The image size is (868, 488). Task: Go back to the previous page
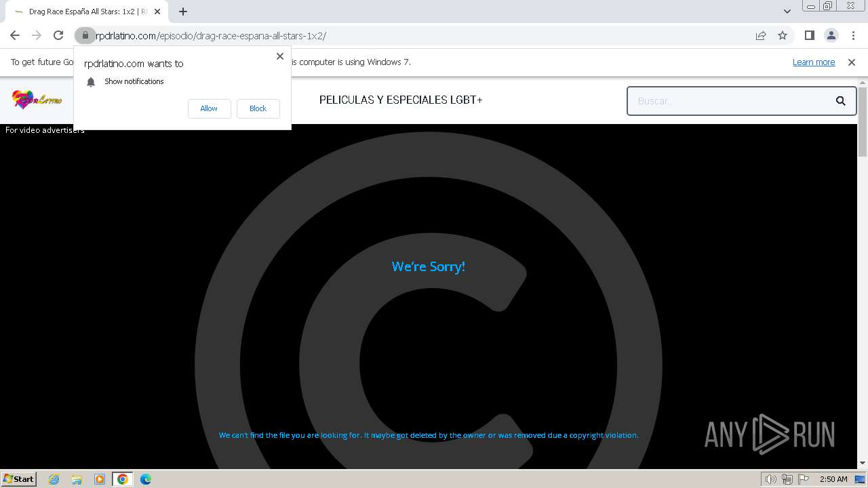(x=15, y=35)
